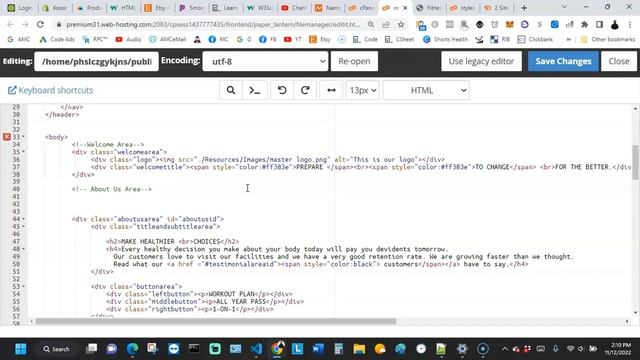The height and width of the screenshot is (360, 640).
Task: Open the Other bookmarks folder
Action: click(x=608, y=39)
